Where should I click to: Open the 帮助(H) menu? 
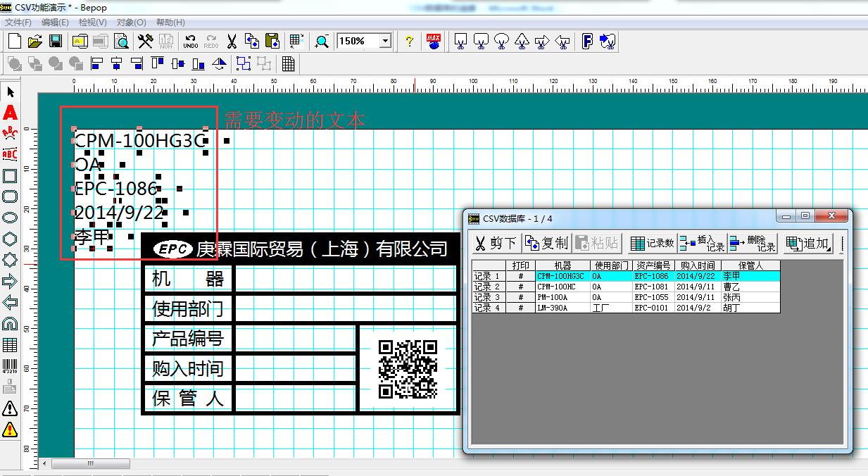tap(170, 23)
